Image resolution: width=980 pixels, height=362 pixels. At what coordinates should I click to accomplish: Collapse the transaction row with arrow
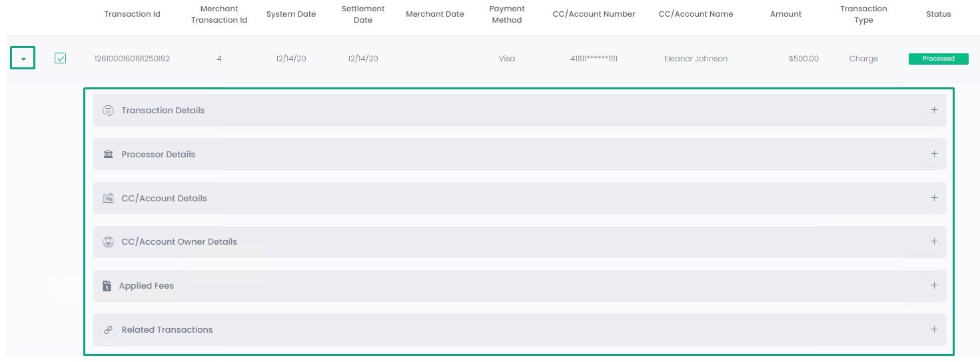(x=23, y=59)
